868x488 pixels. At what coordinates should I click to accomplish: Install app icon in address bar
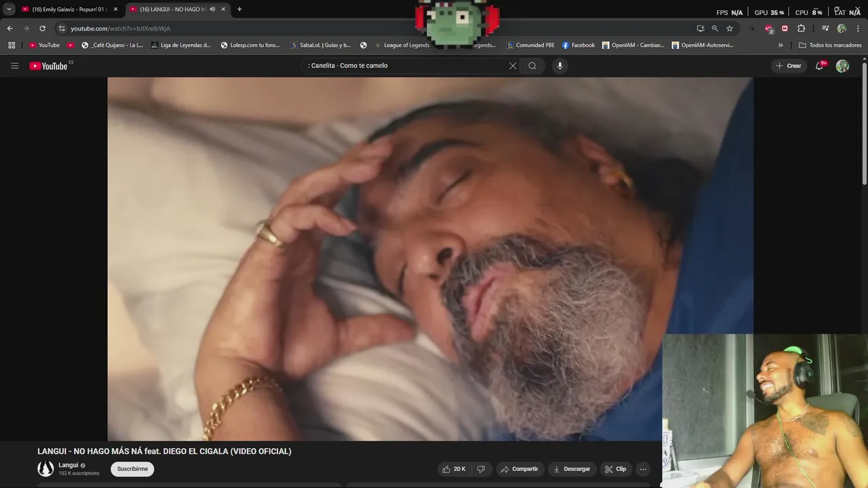pos(701,28)
